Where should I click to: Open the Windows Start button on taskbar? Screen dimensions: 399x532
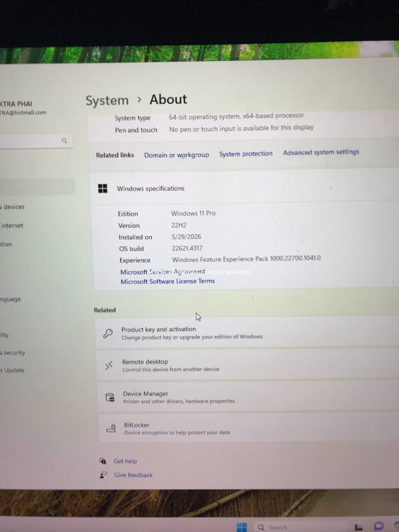[242, 527]
